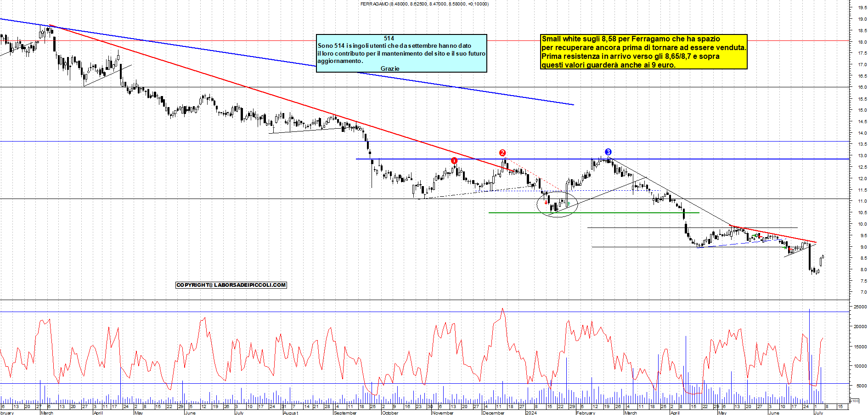Click the 5000 volume axis label
Viewport: 868px width, 415px height.
click(862, 386)
